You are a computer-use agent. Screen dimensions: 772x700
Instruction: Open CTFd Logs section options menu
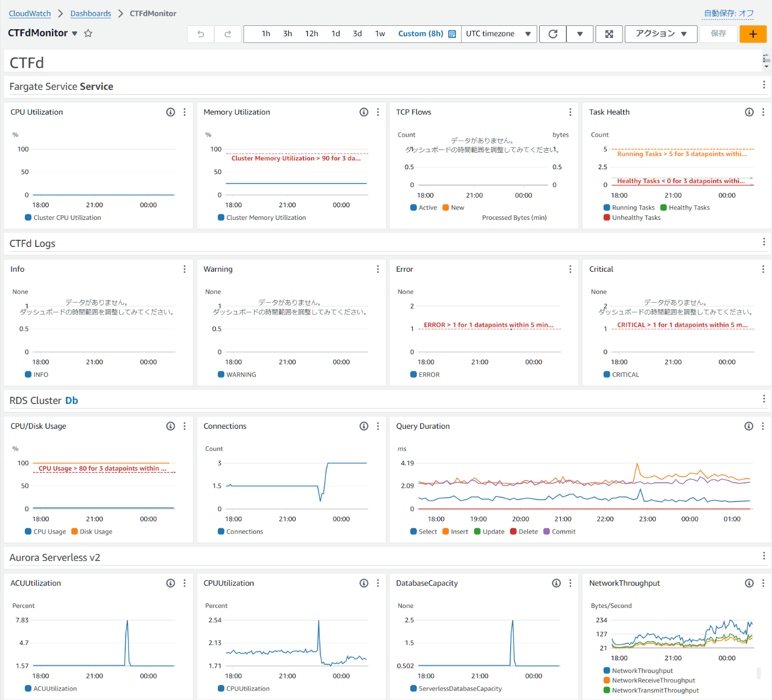pyautogui.click(x=764, y=242)
